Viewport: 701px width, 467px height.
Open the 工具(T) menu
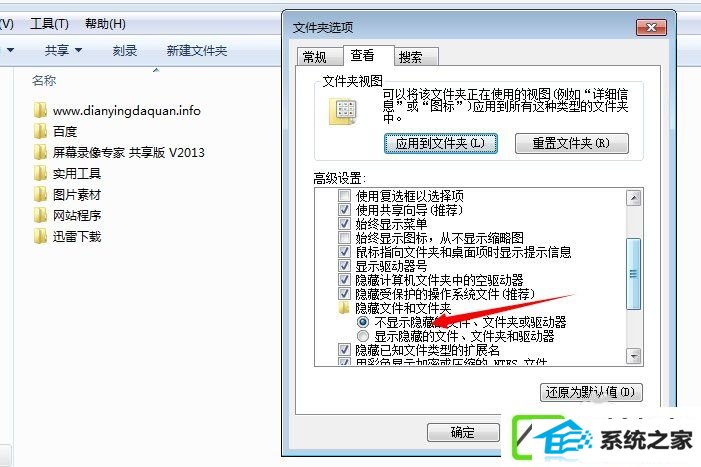tap(49, 23)
